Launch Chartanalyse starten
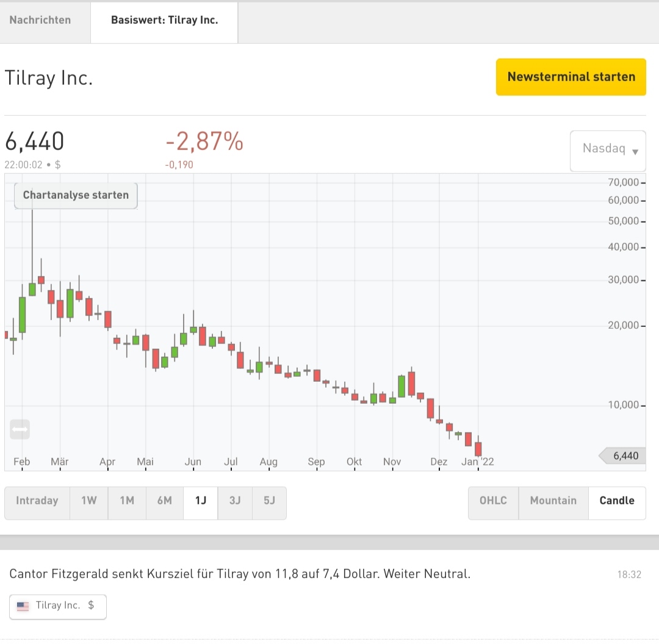This screenshot has width=659, height=644. coord(75,195)
